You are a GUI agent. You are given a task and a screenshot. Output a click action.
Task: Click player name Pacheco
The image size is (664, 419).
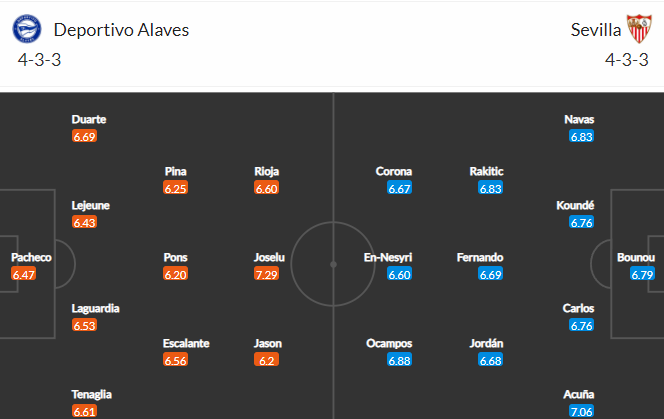pyautogui.click(x=31, y=258)
